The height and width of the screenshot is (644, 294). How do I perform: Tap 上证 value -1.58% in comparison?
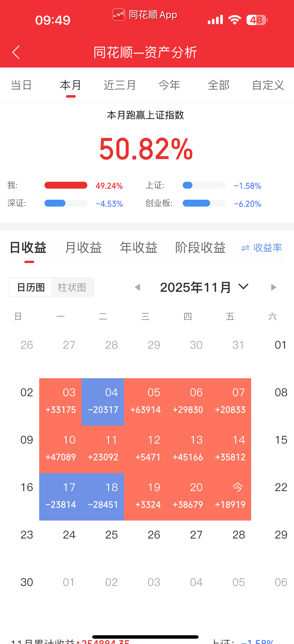tap(247, 186)
